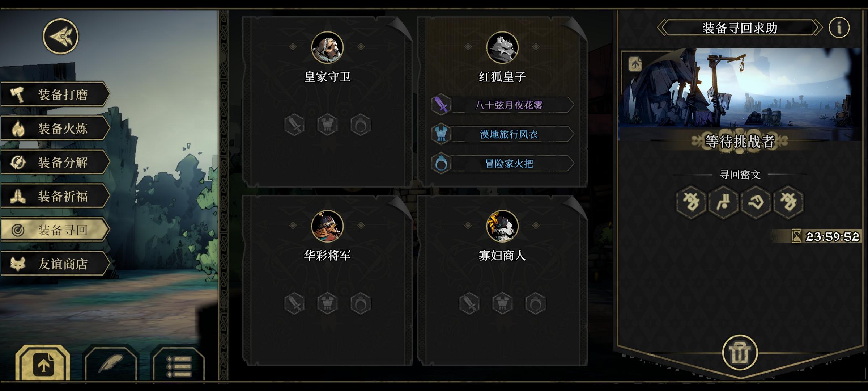Click the trash can discard icon
The width and height of the screenshot is (868, 391).
(x=740, y=353)
